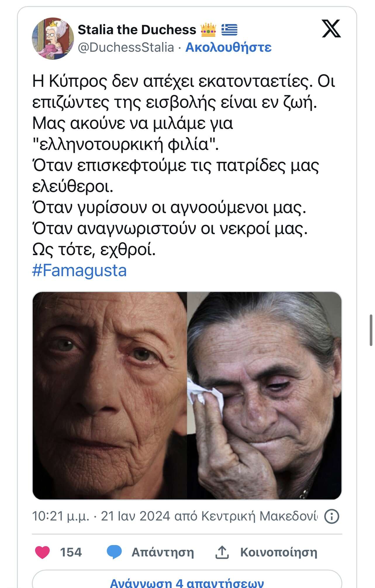Screen dimensions: 375x588
Task: Click the Ακολουθήστε follow link
Action: click(229, 47)
